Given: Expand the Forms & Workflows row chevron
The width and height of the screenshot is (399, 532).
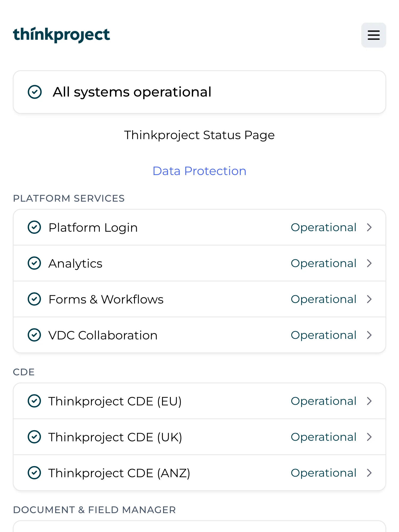Looking at the screenshot, I should (369, 299).
